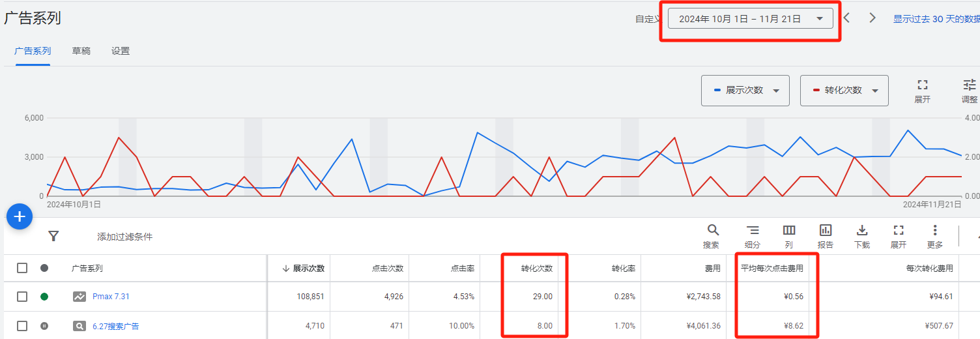Click paused status icon for 6.27搜索广告
Image resolution: width=980 pixels, height=339 pixels.
[x=44, y=326]
